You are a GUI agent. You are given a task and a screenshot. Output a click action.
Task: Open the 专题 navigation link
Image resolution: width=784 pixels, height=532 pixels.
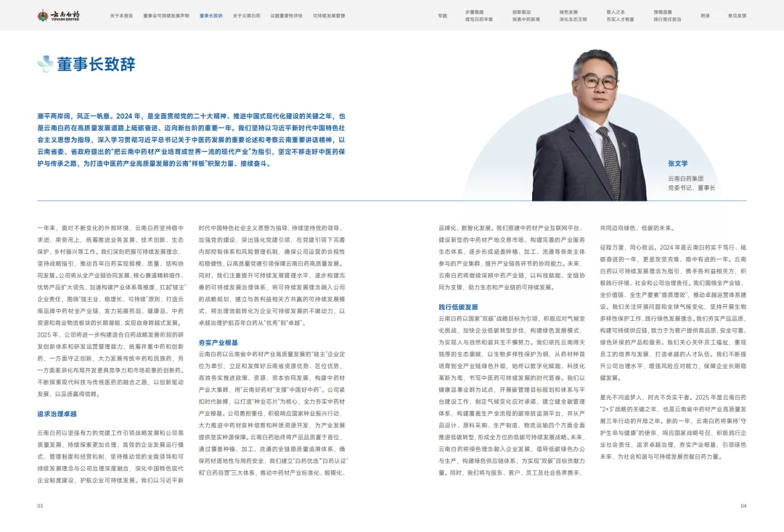coord(443,16)
